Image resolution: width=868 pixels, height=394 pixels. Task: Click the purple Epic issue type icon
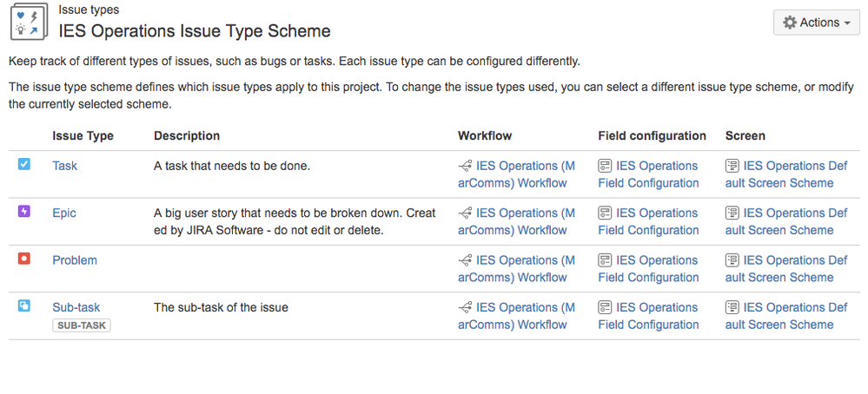(24, 211)
